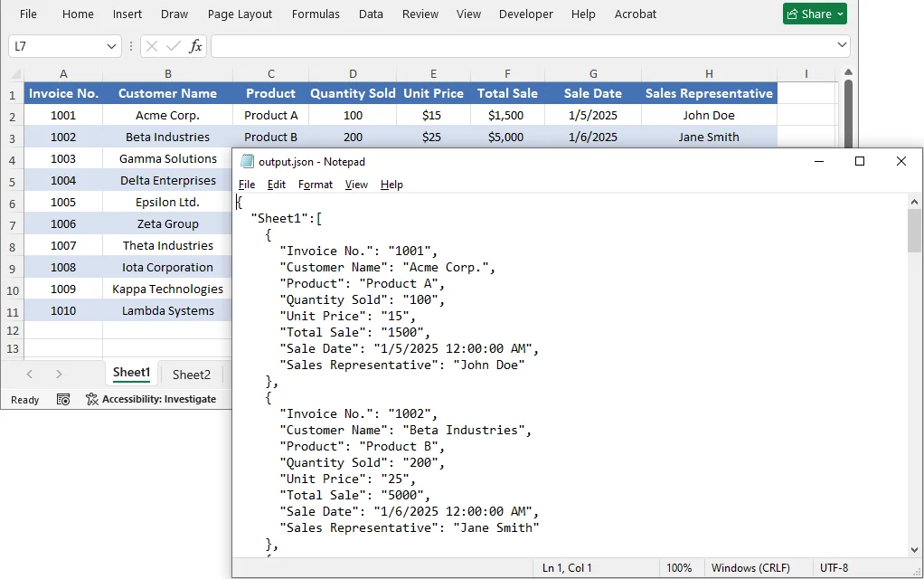The width and height of the screenshot is (924, 579).
Task: Click the "Total Sale": "5000" line in Notepad
Action: 355,495
